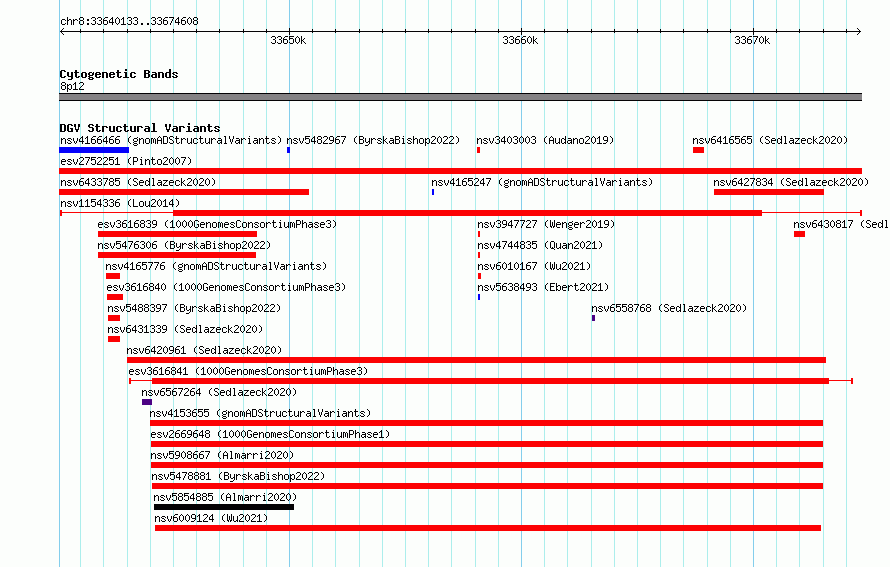Click esv3616840 1000GenomesConsortiumPhase3 label
This screenshot has width=890, height=567.
pos(226,287)
